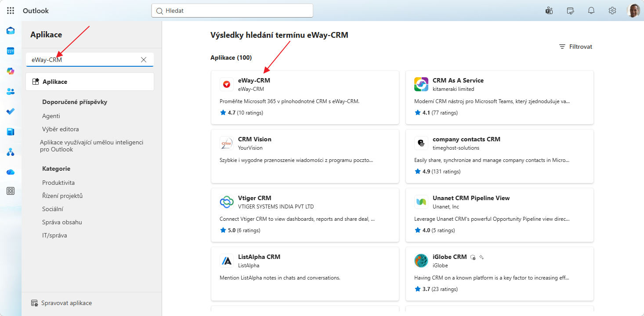Open the eWay-CRM app title
The width and height of the screenshot is (644, 316).
(x=254, y=80)
